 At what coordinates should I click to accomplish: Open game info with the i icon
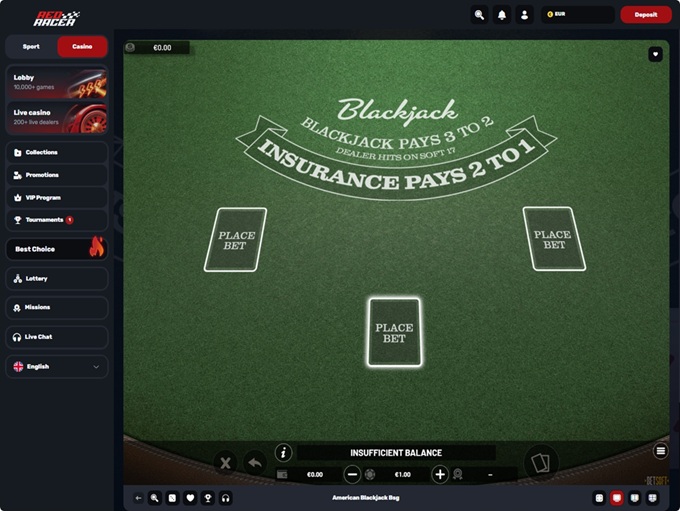(283, 453)
